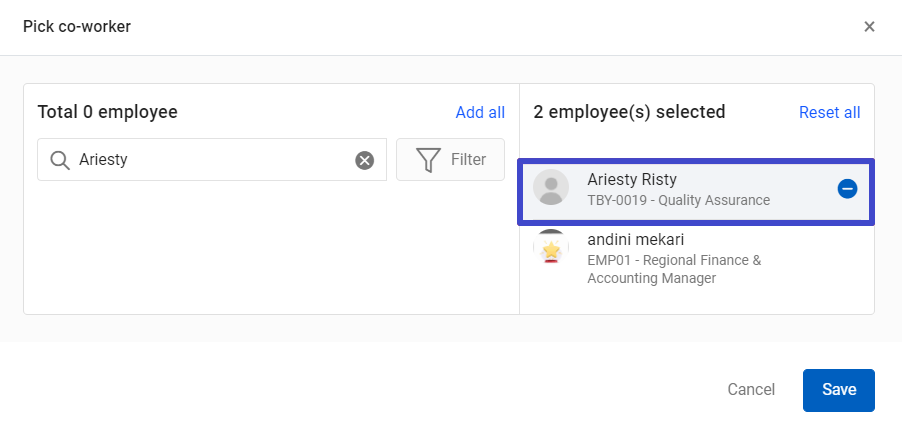
Task: Click the Total 0 employee heading
Action: (108, 112)
